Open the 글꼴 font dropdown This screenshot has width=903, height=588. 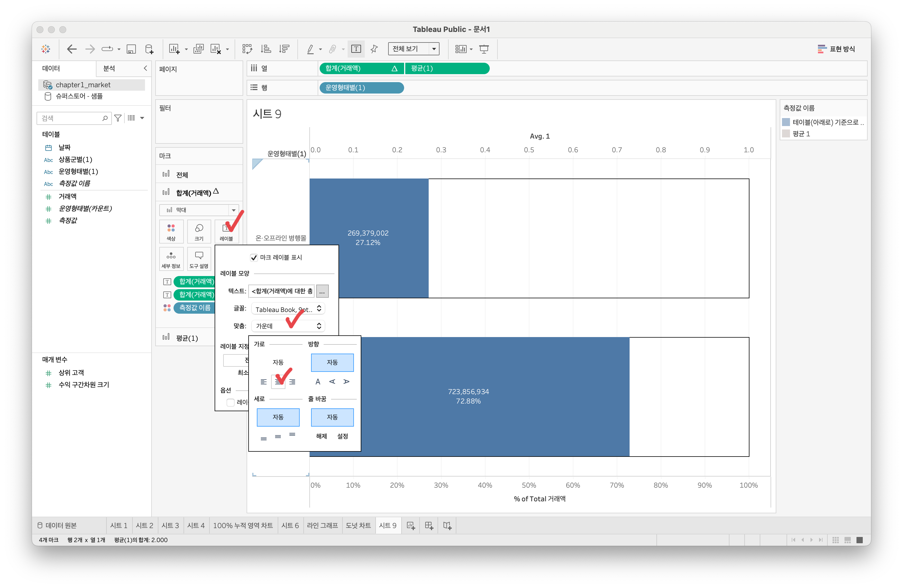[288, 309]
